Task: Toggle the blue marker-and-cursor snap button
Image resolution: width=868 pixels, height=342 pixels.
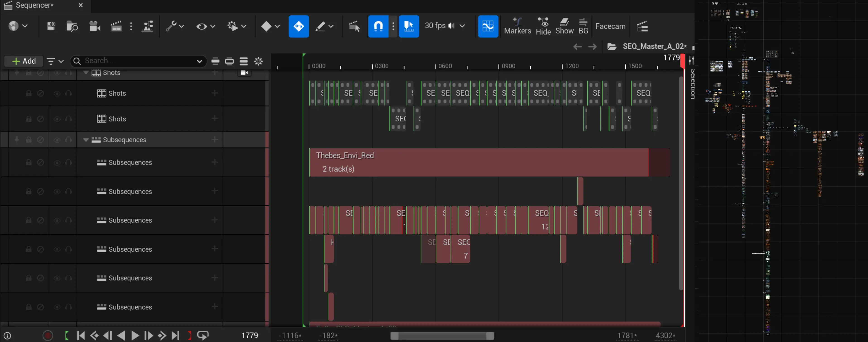Action: 409,26
